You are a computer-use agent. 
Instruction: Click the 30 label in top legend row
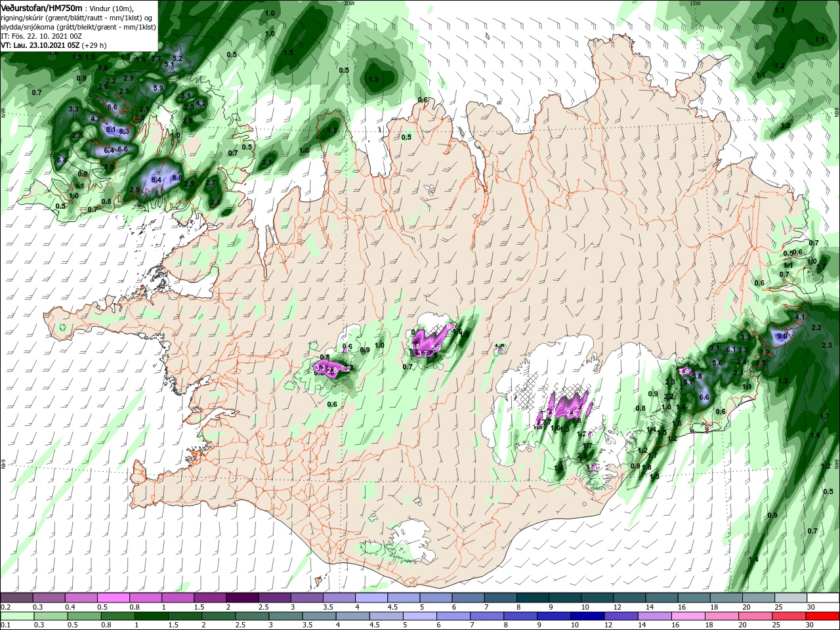810,607
